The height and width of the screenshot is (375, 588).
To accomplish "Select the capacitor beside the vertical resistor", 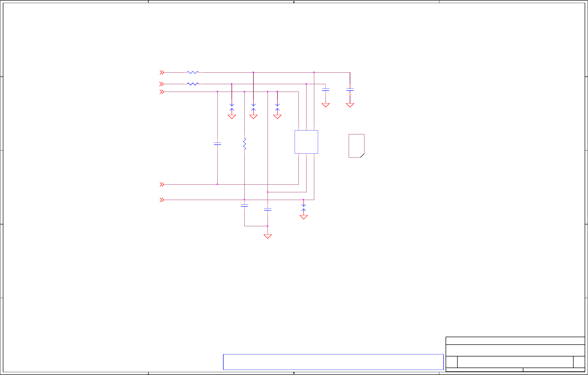I will 217,144.
